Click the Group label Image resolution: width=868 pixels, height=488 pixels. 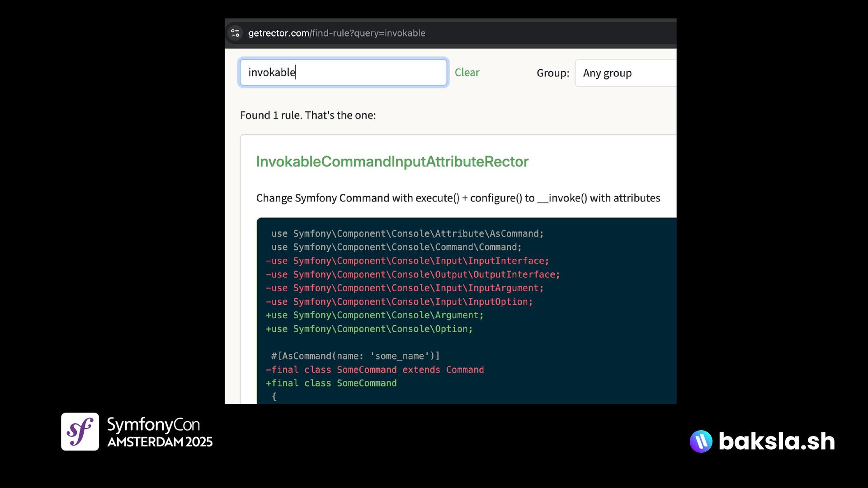552,73
